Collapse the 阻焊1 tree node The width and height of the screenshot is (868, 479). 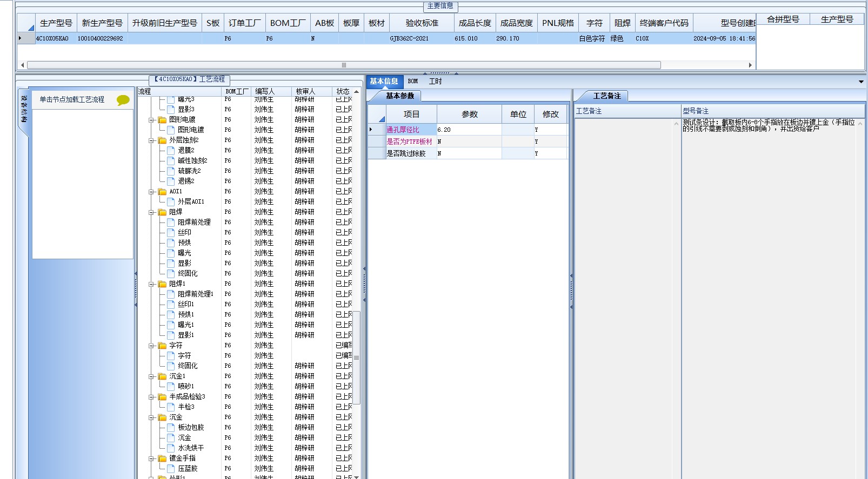(152, 284)
